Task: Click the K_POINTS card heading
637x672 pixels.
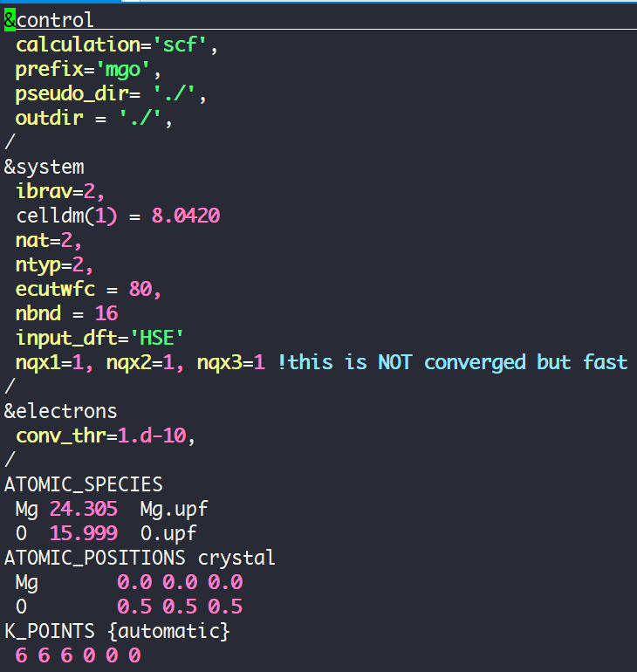Action: [49, 631]
